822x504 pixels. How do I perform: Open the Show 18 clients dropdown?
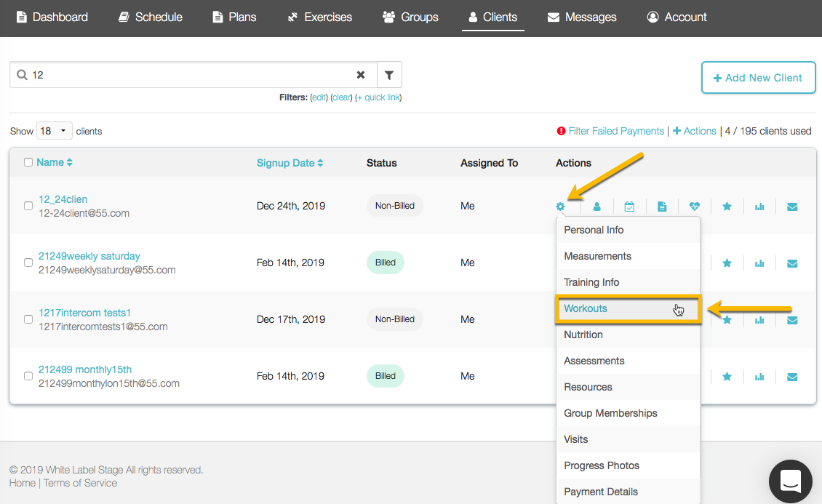point(54,131)
